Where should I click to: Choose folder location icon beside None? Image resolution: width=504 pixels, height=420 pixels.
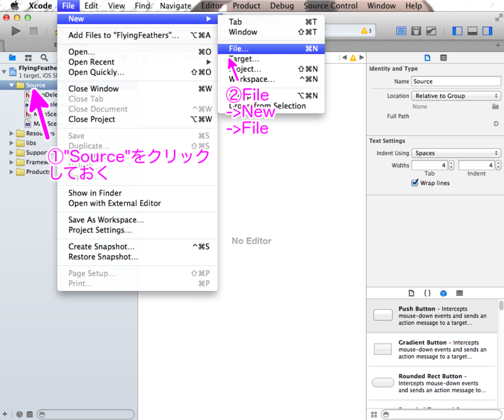click(495, 106)
